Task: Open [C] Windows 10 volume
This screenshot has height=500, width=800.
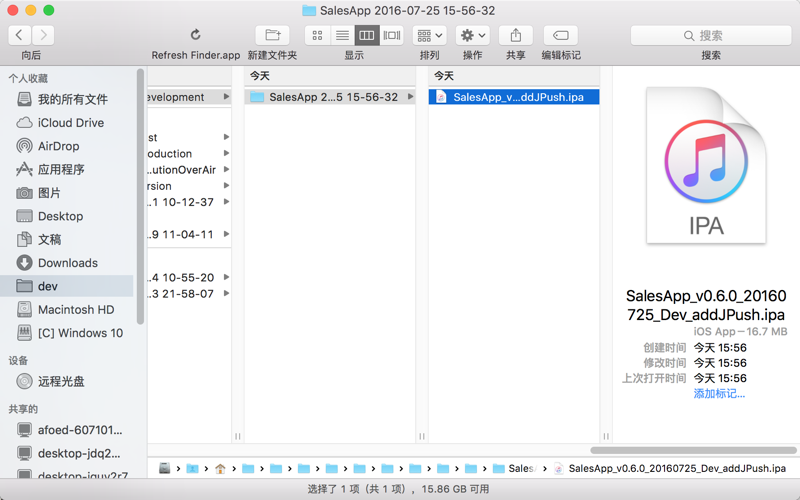Action: (67, 333)
